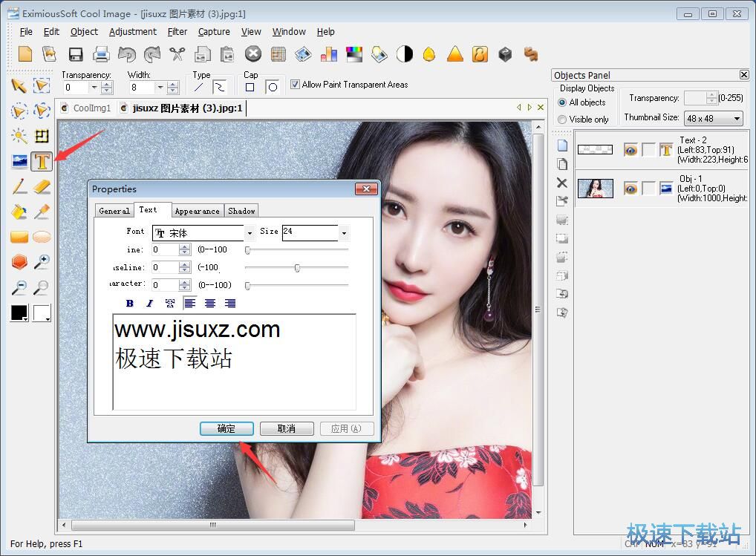Click the 确定 confirm button

pos(227,428)
